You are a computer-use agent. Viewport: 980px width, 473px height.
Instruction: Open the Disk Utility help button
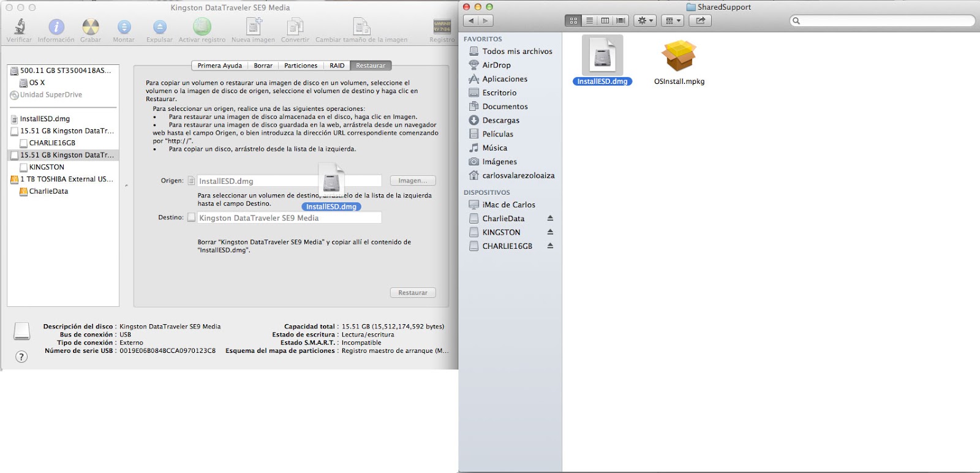pos(21,357)
